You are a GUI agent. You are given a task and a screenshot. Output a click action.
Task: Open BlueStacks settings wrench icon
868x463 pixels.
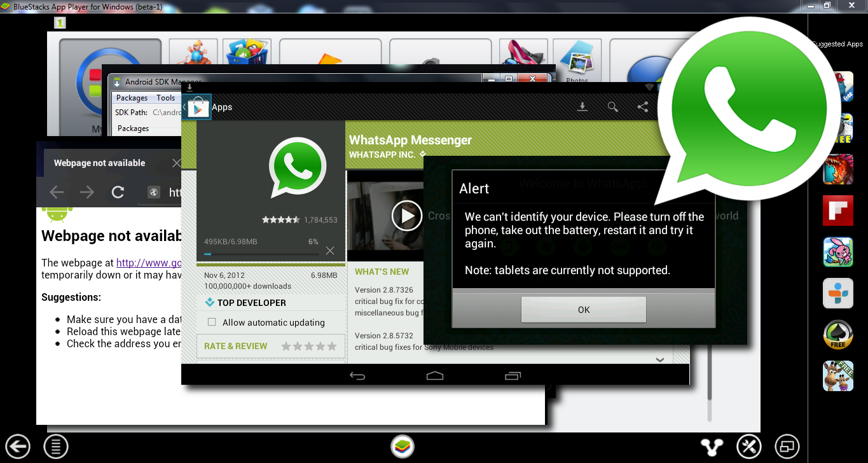point(749,446)
